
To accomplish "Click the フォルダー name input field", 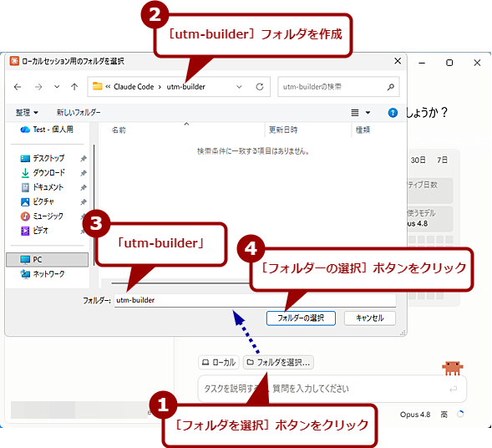I will tap(255, 300).
